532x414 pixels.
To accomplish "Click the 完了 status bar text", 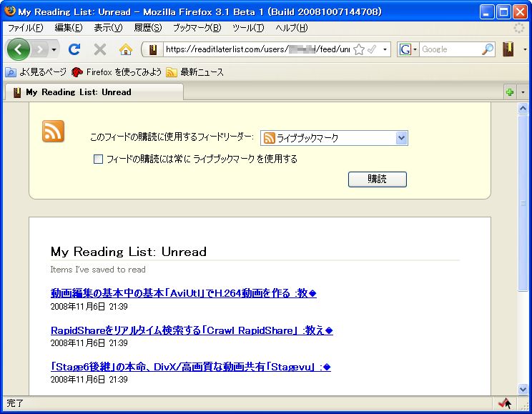I will pyautogui.click(x=15, y=403).
